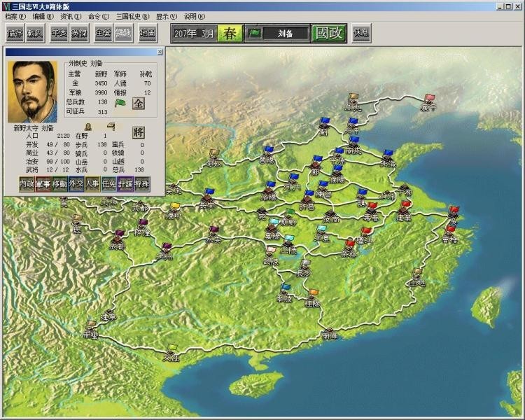The height and width of the screenshot is (420, 525).
Task: Select the 柴桑 city on the map
Action: click(x=349, y=249)
